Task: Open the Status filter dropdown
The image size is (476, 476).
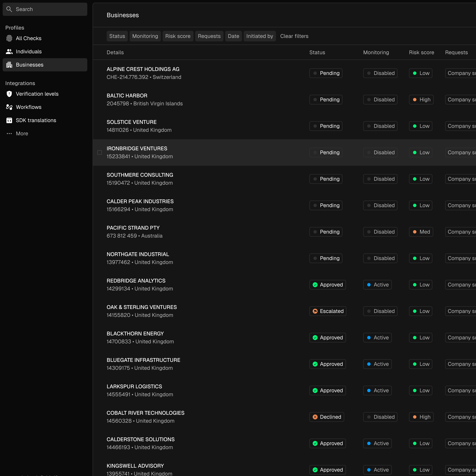Action: pyautogui.click(x=117, y=36)
